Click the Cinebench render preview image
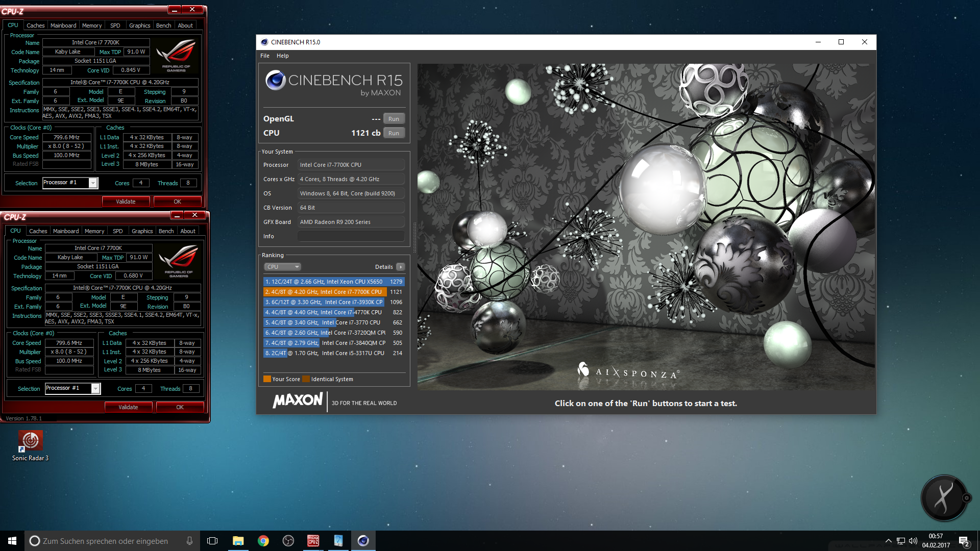Viewport: 980px width, 551px height. click(x=646, y=227)
